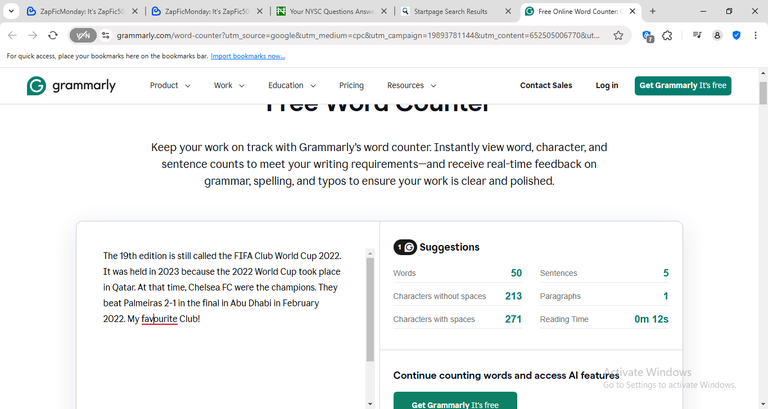768x409 pixels.
Task: Click the page scrollbar up arrow
Action: [x=763, y=73]
